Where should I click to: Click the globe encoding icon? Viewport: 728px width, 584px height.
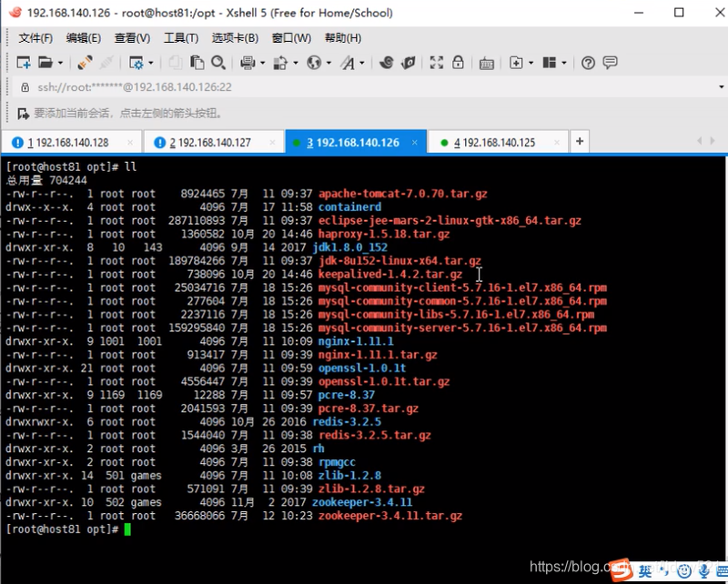[314, 62]
